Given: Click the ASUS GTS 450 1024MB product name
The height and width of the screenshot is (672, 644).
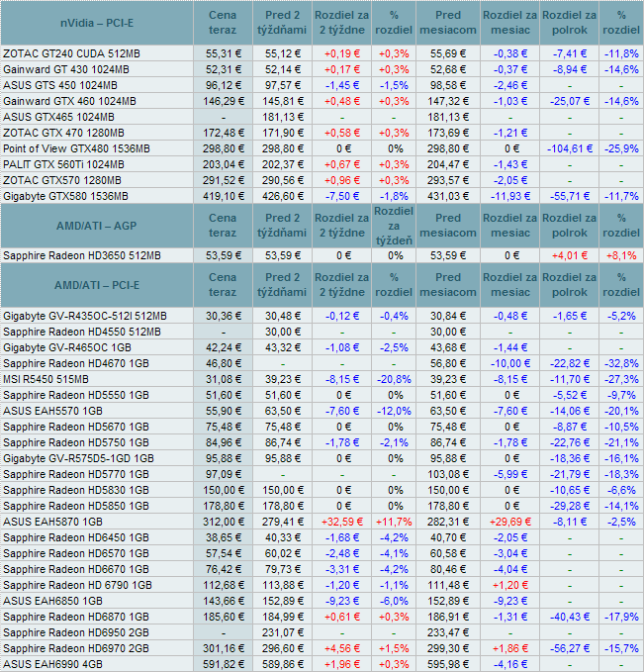Looking at the screenshot, I should tap(60, 86).
